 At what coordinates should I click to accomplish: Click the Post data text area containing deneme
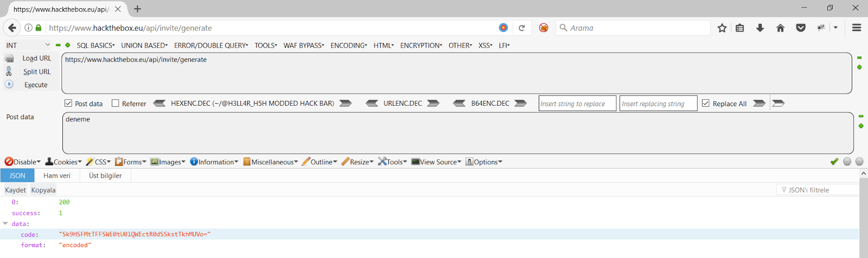point(458,133)
